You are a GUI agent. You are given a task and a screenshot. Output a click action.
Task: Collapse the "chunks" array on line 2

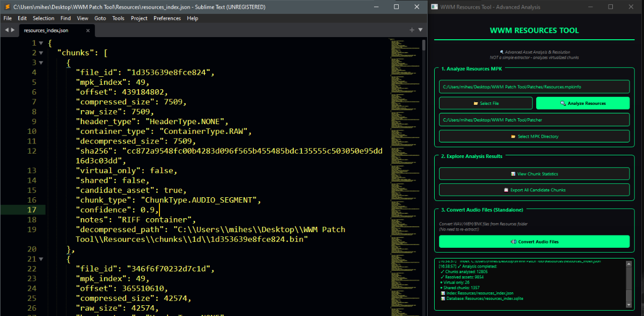point(42,53)
